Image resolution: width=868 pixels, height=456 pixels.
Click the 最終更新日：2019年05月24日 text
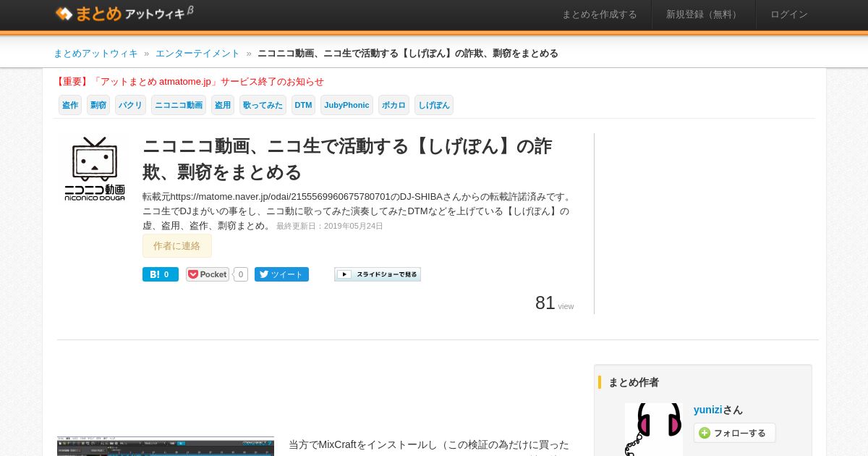[x=330, y=226]
